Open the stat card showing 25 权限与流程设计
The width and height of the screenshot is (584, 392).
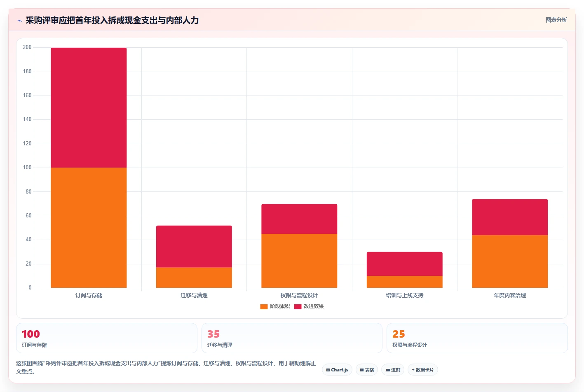tap(477, 338)
